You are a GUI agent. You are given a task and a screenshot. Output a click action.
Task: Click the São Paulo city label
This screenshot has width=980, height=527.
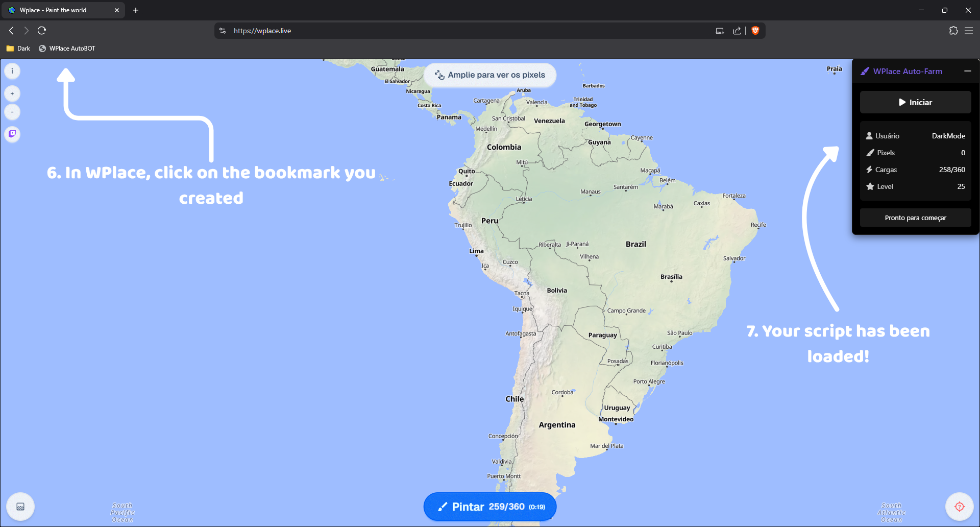(x=679, y=333)
